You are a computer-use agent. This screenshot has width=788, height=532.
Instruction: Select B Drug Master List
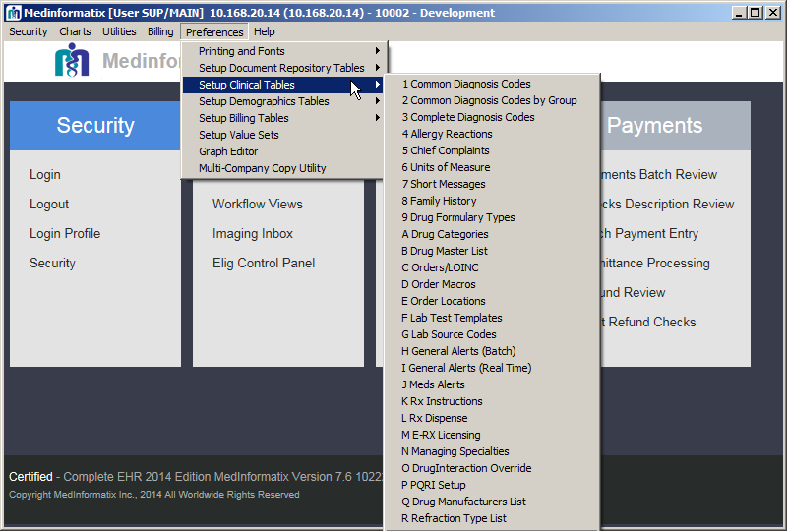(x=492, y=251)
